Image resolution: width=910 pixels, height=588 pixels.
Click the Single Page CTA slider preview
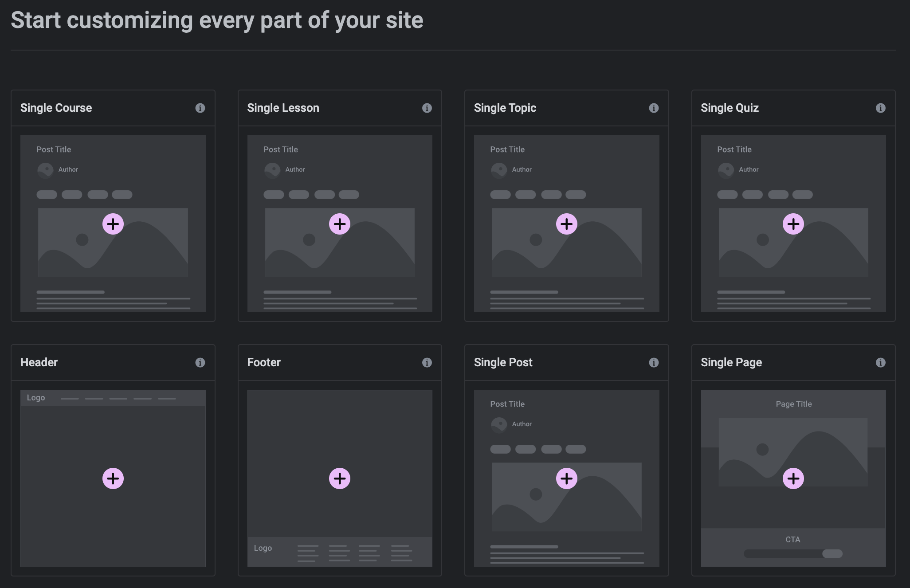pyautogui.click(x=793, y=553)
